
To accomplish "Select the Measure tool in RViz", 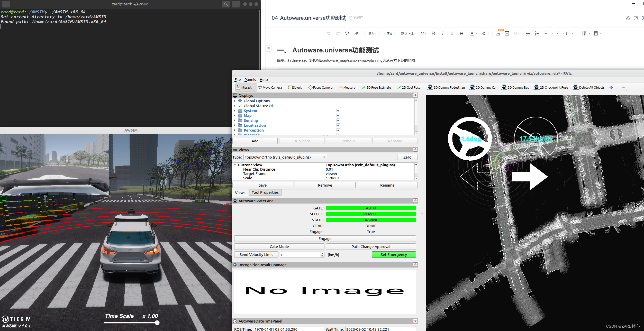I will [x=347, y=88].
